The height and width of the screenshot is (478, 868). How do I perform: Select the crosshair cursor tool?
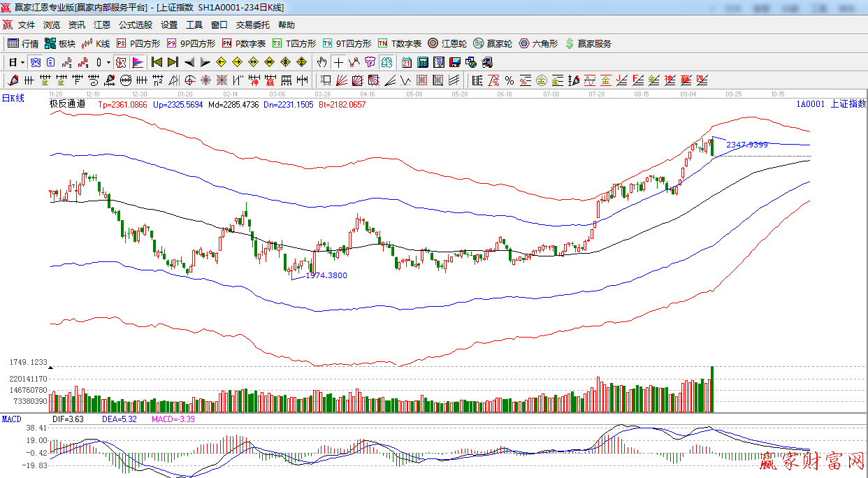(x=338, y=62)
